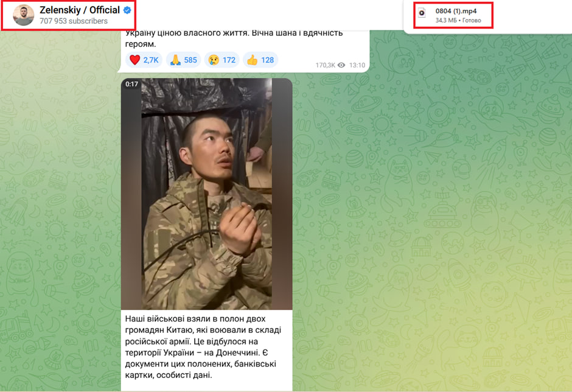Add the praying hands reaction showing 585

[184, 60]
